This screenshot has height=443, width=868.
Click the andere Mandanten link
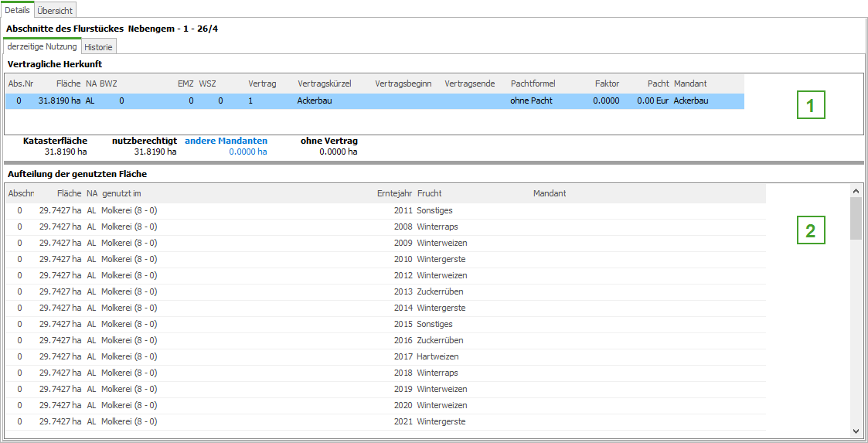226,141
